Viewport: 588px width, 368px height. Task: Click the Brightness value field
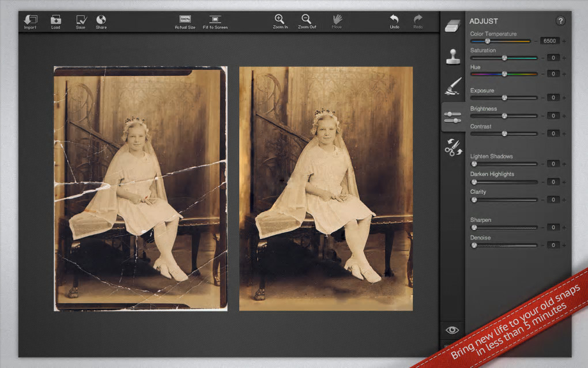[553, 115]
